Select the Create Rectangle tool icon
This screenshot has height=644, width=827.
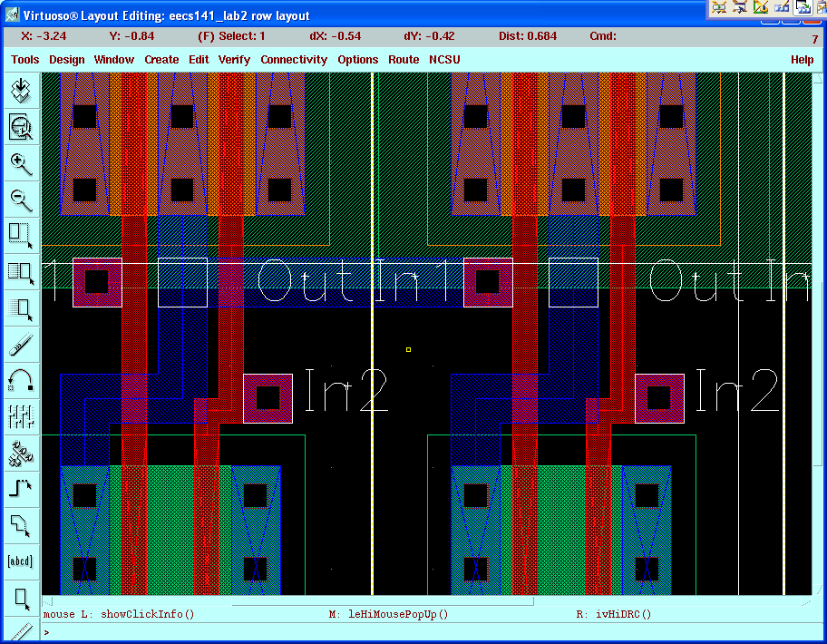(21, 598)
